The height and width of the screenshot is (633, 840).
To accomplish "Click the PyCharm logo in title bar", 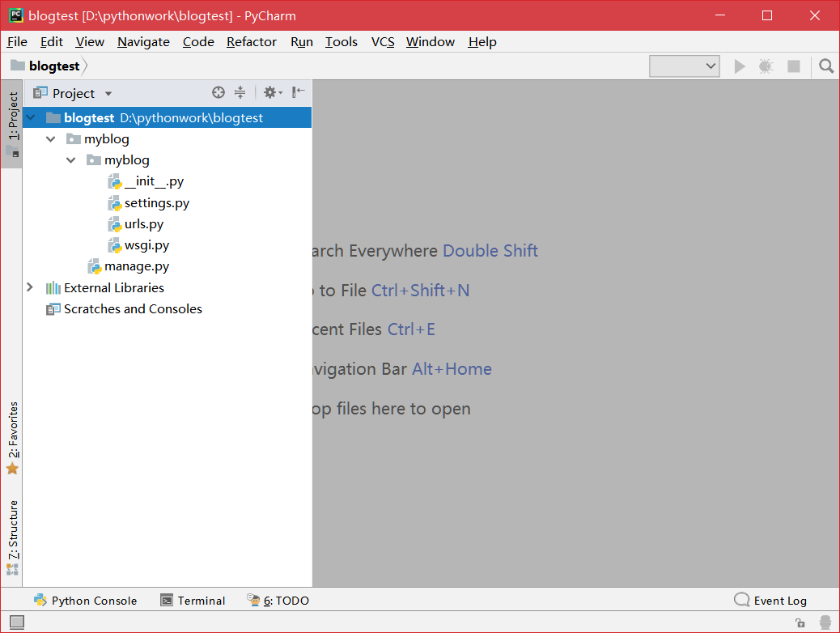I will click(16, 15).
